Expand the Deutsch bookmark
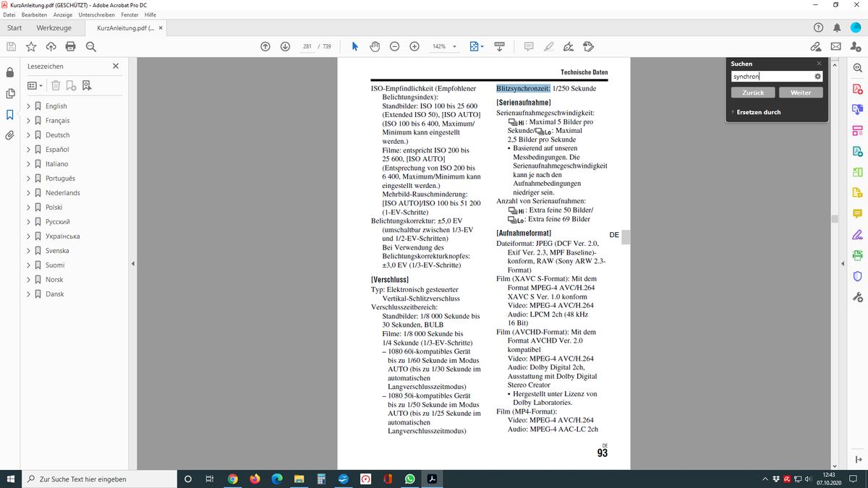This screenshot has height=488, width=868. click(x=28, y=135)
